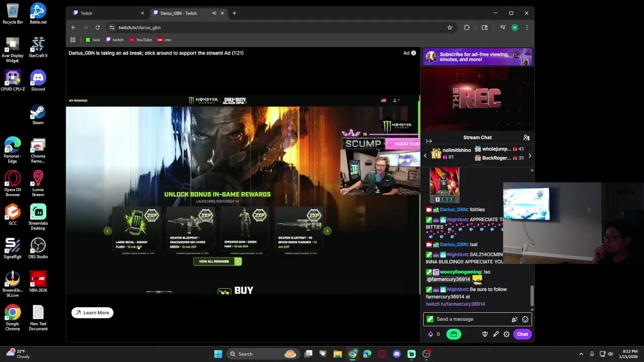The image size is (644, 362).
Task: Open CPUID CPU-Z desktop shortcut
Action: click(13, 80)
